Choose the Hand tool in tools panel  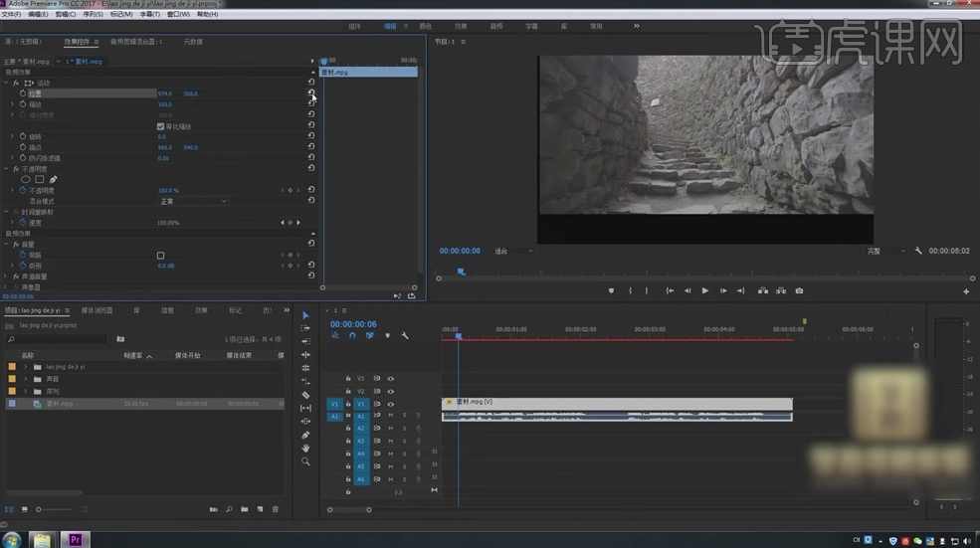(305, 449)
